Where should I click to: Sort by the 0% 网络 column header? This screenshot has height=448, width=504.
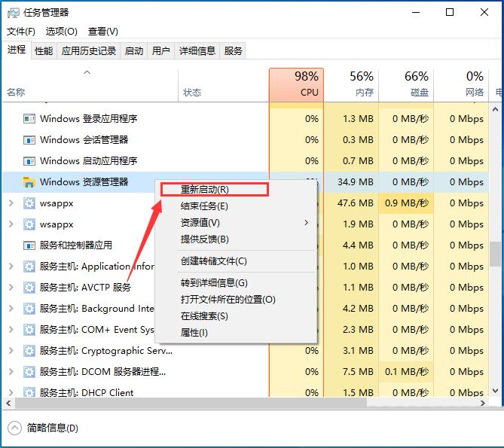(x=461, y=85)
